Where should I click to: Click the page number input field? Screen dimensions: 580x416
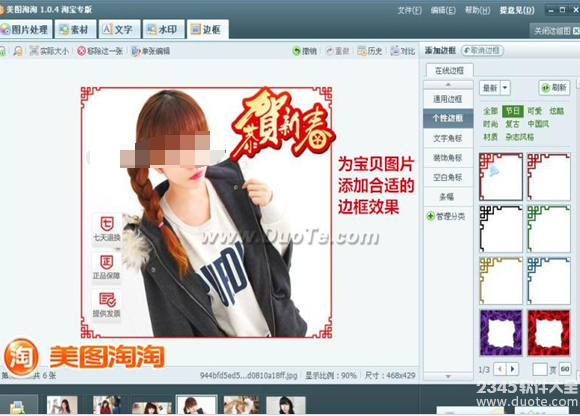[x=540, y=369]
